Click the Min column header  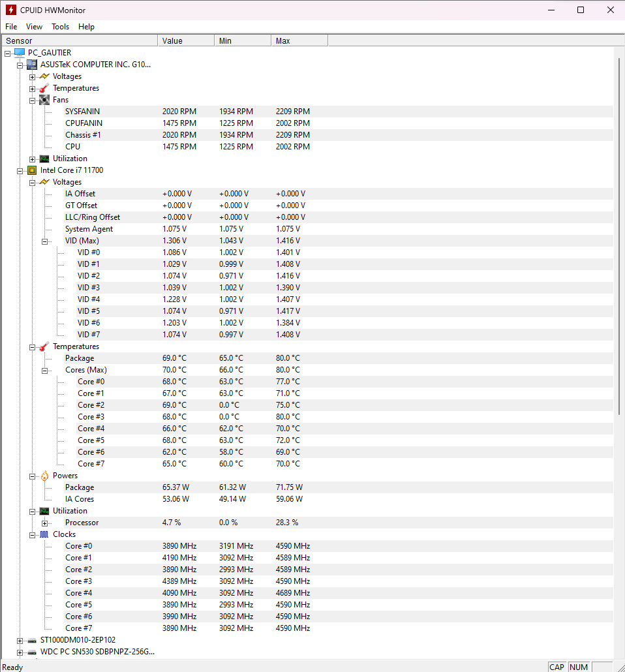coord(243,40)
